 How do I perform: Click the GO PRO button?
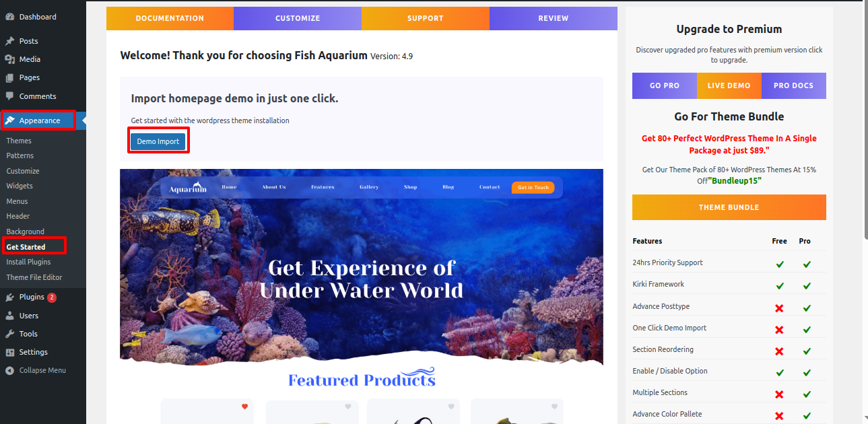click(x=665, y=85)
